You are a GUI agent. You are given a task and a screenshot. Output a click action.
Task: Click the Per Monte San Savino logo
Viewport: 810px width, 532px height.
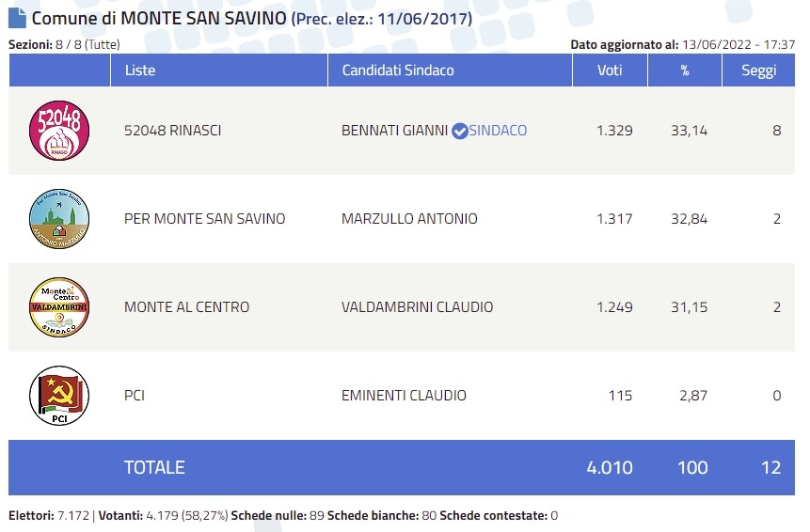[59, 219]
